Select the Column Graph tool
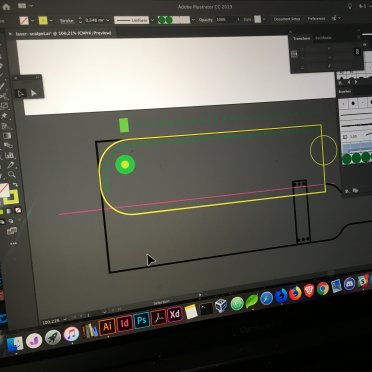 pos(9,155)
